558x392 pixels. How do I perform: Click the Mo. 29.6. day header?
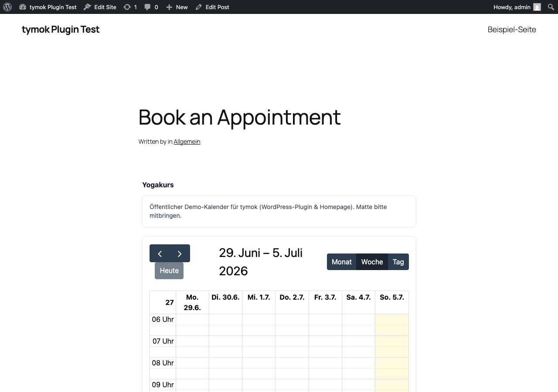[x=192, y=302]
